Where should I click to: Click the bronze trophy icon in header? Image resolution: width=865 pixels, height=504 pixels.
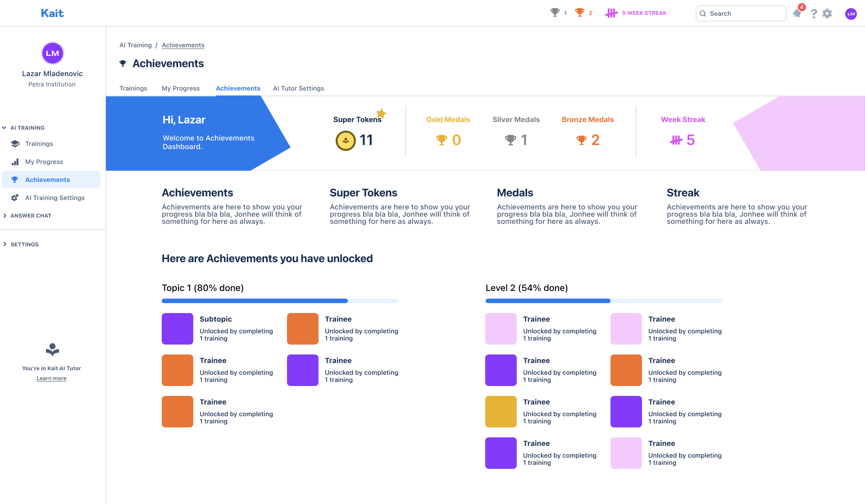tap(580, 13)
